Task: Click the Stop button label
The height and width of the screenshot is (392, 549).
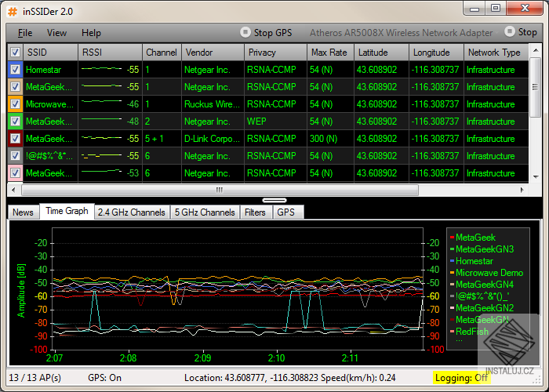Action: click(x=527, y=32)
